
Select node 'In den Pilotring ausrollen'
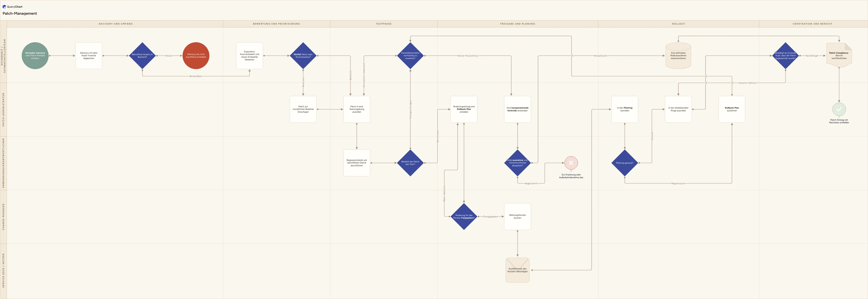[624, 109]
